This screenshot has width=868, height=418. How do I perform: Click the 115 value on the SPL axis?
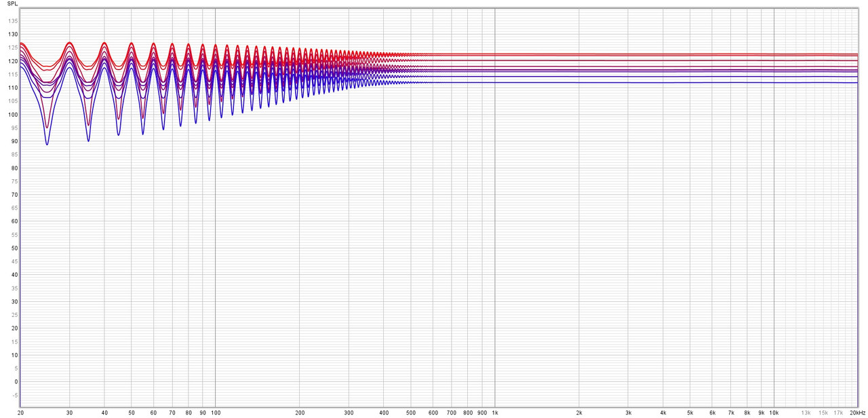[13, 75]
